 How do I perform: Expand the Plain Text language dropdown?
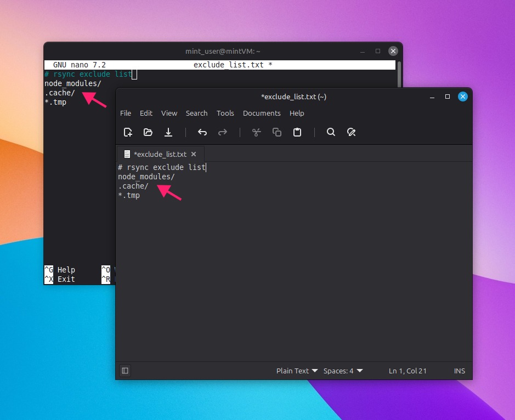297,371
